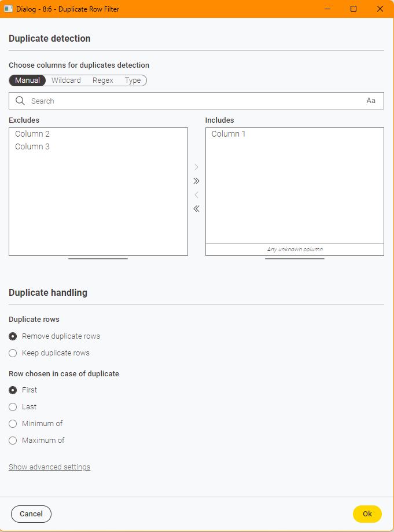The width and height of the screenshot is (394, 532).
Task: Choose the Last row option
Action: (13, 407)
